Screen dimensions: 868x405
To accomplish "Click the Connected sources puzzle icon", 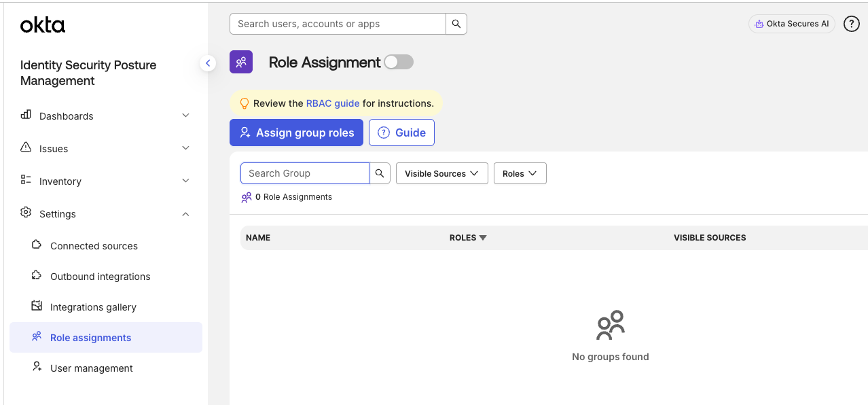I will tap(37, 245).
